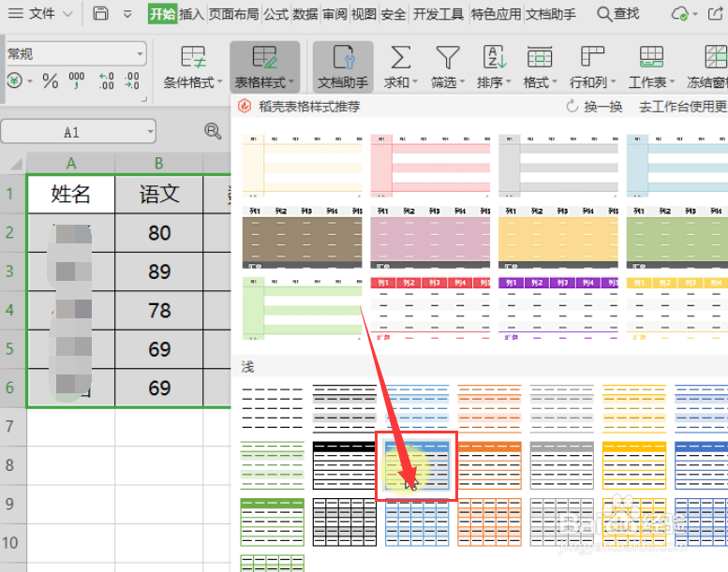
Task: Select column B header
Action: pos(158,163)
